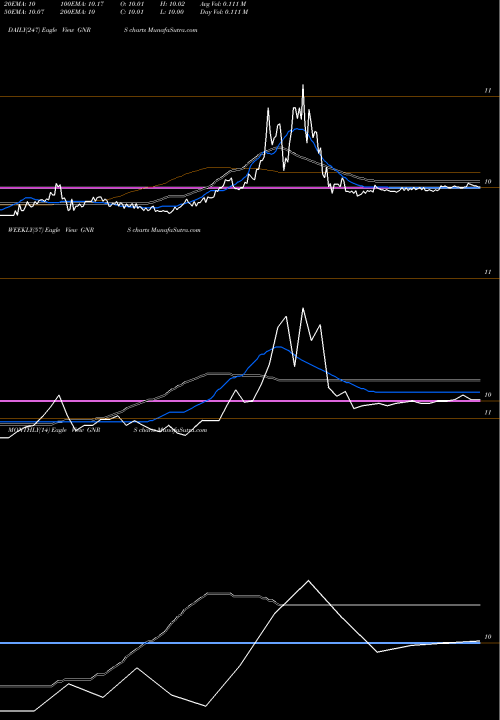
Task: Select the low price L: 10.00
Action: point(173,12)
